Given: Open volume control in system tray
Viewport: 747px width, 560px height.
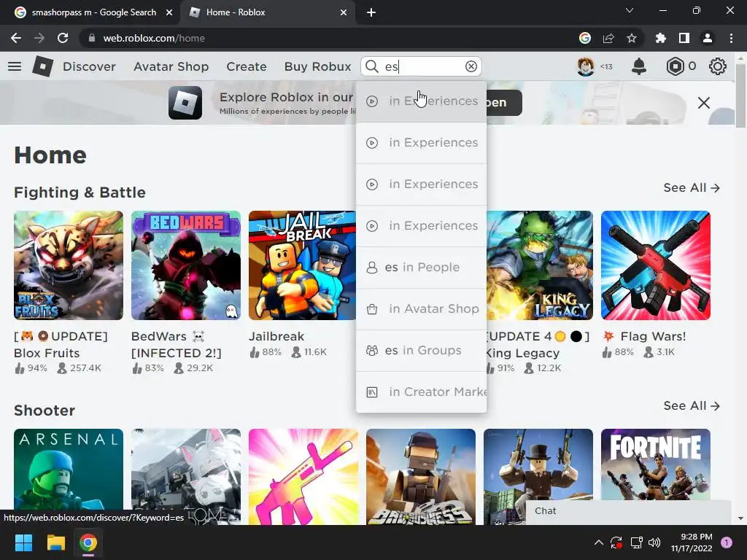Looking at the screenshot, I should [x=654, y=542].
